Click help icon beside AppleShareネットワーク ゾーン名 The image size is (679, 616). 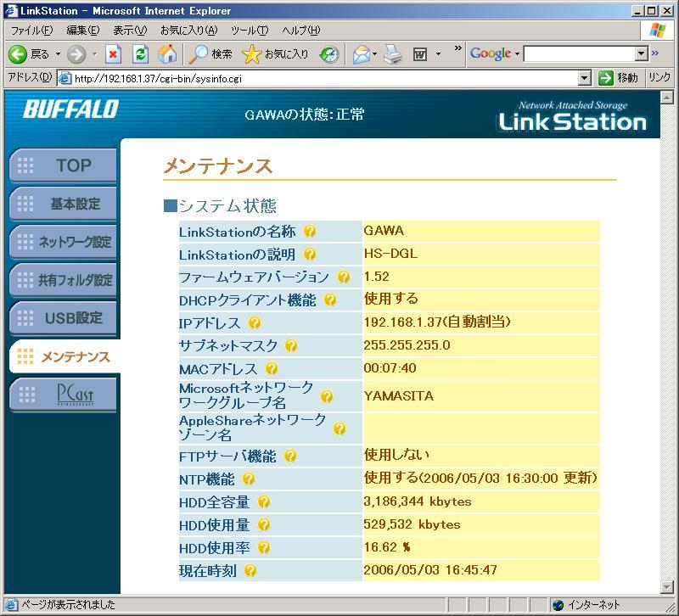click(340, 428)
